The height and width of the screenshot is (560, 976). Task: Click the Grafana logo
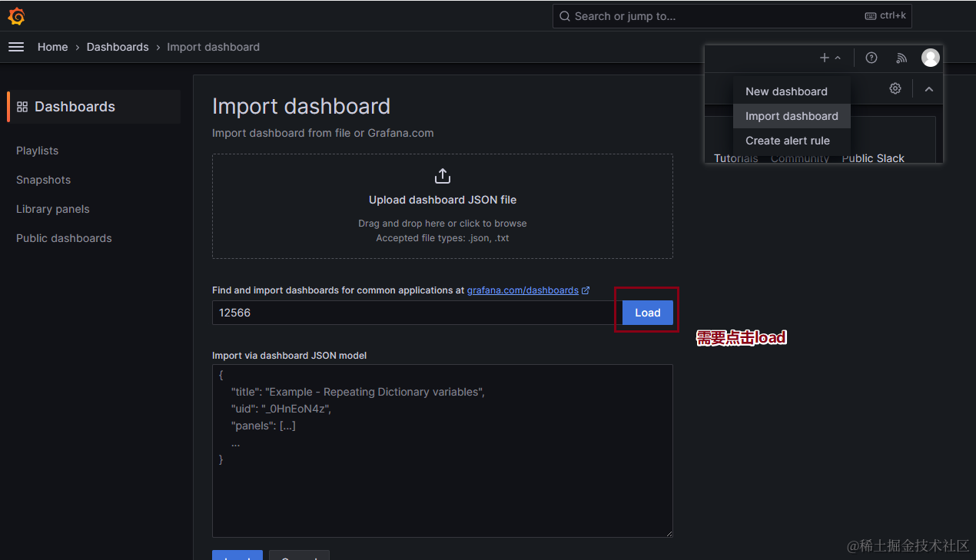point(16,16)
